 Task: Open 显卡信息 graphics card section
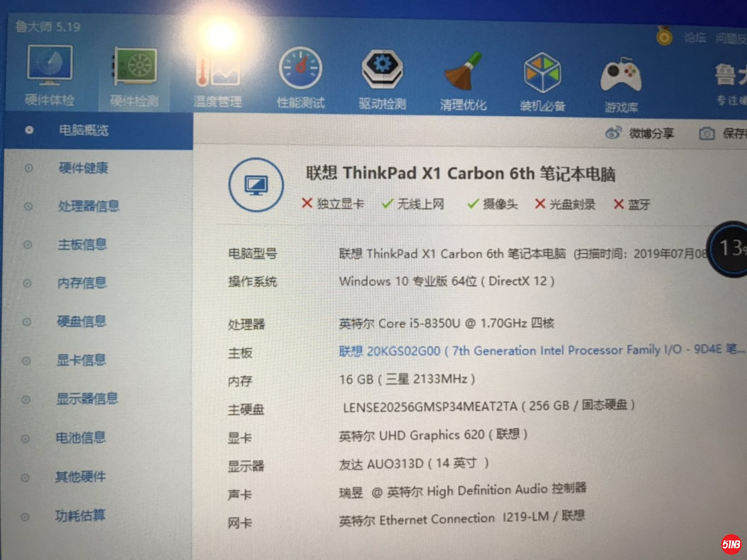[81, 360]
